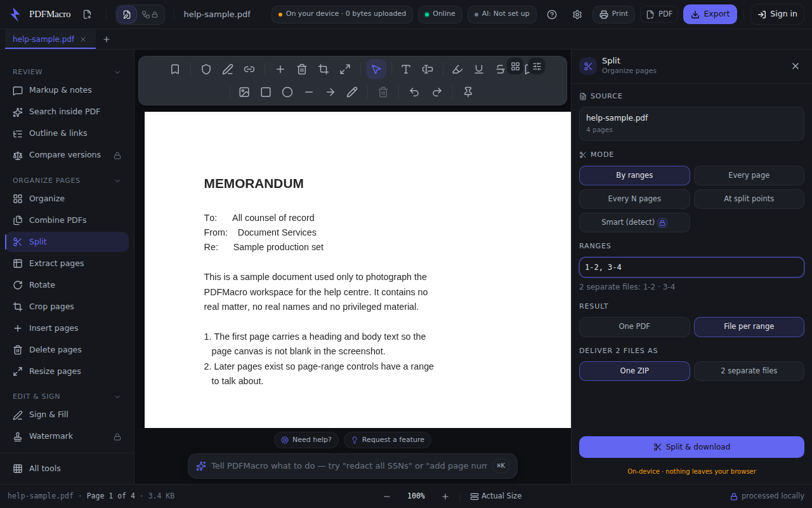This screenshot has width=812, height=508.
Task: Click the ranges input showing 1-2, 3-4
Action: [691, 267]
